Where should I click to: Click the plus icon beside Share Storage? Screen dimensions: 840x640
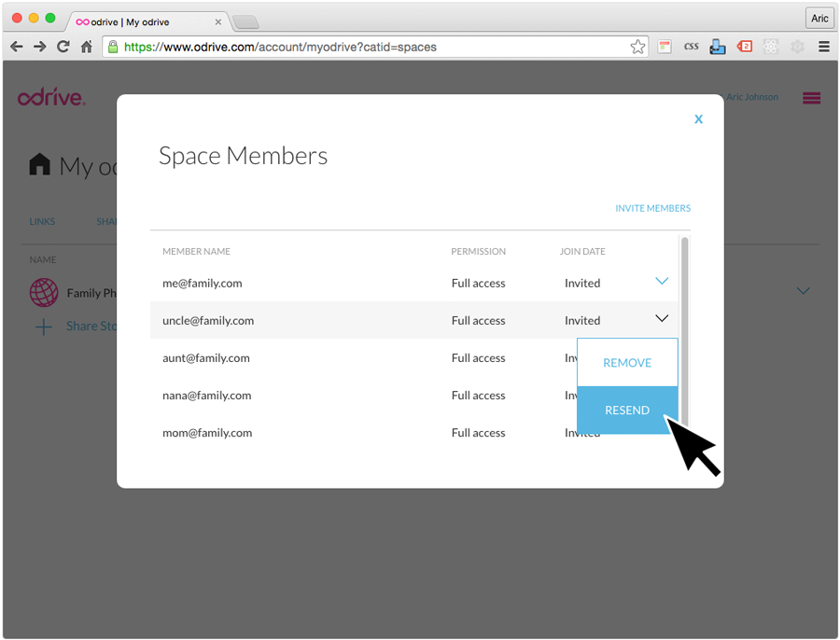(43, 327)
